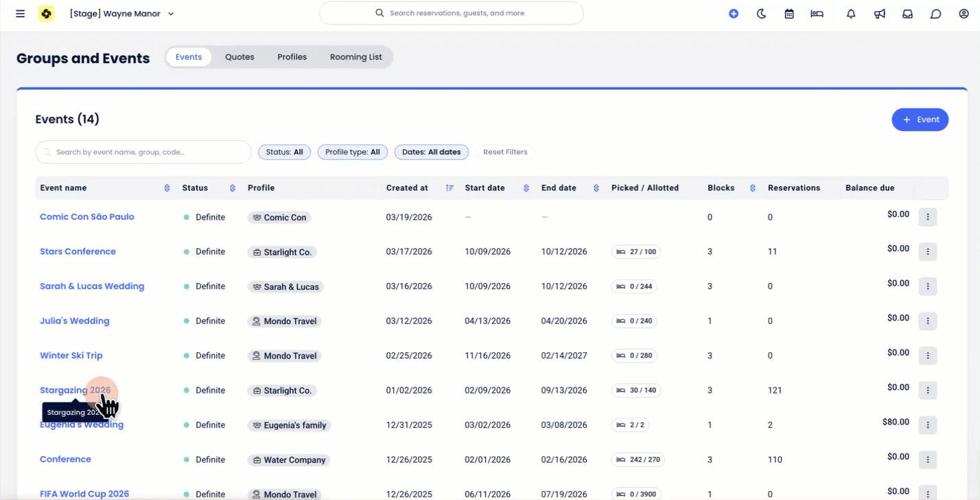Switch to the Rooming List tab
This screenshot has width=980, height=500.
pos(355,57)
